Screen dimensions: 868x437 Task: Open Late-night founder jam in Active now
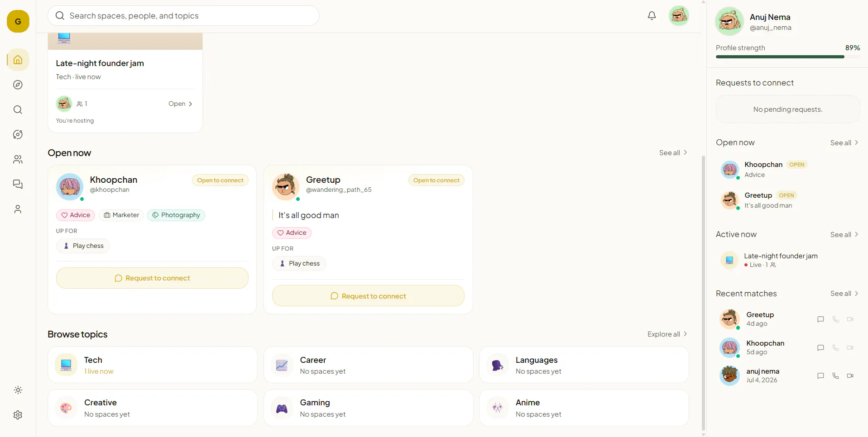tap(788, 260)
